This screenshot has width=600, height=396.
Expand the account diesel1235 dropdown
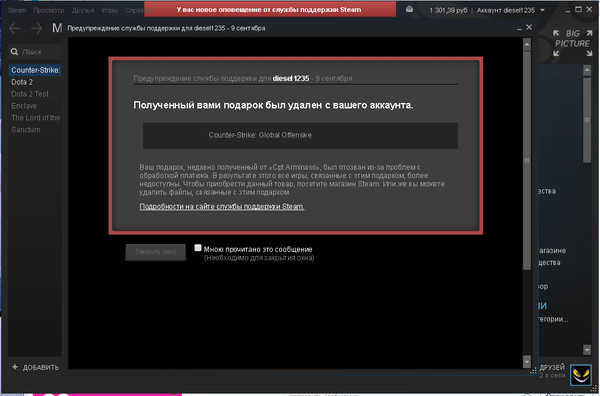(510, 10)
